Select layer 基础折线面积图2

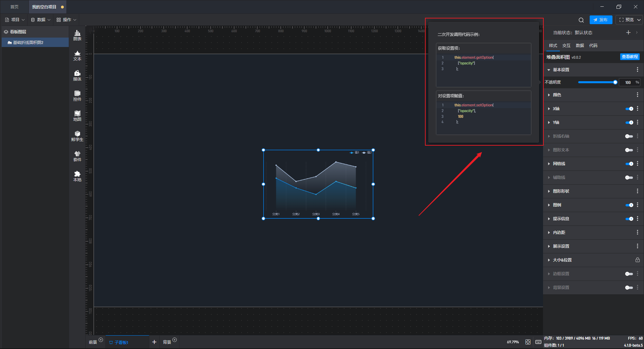35,43
